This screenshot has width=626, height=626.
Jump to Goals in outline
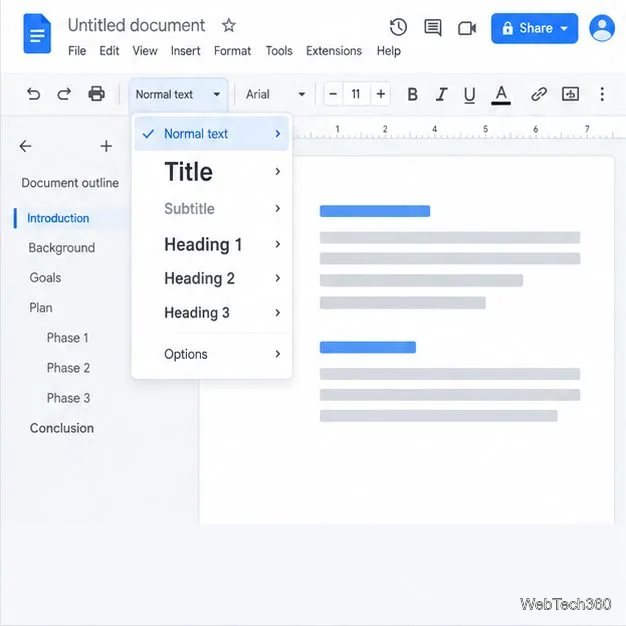pos(45,278)
